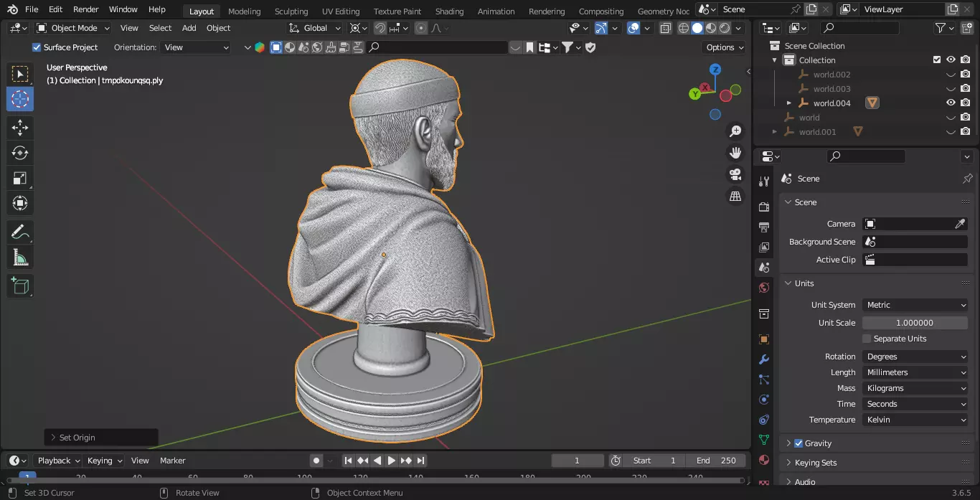Click the Unit Scale value field
Image resolution: width=980 pixels, height=500 pixels.
coord(915,323)
